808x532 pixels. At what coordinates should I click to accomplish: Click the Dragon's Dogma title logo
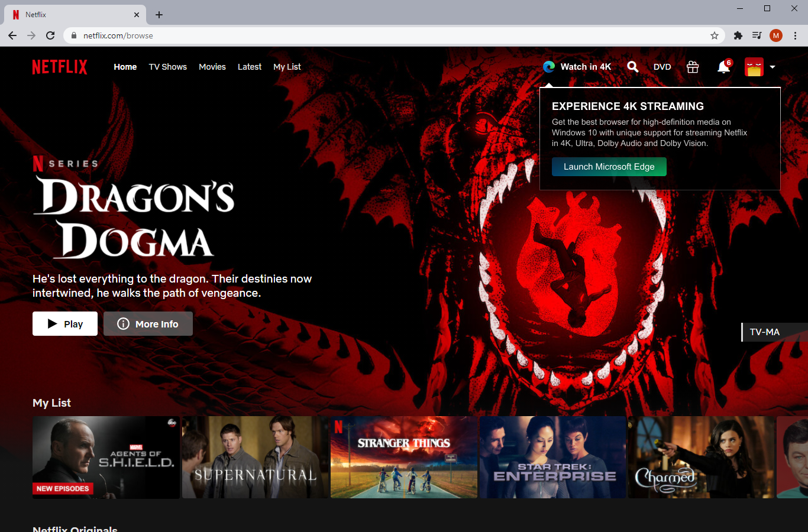tap(134, 218)
